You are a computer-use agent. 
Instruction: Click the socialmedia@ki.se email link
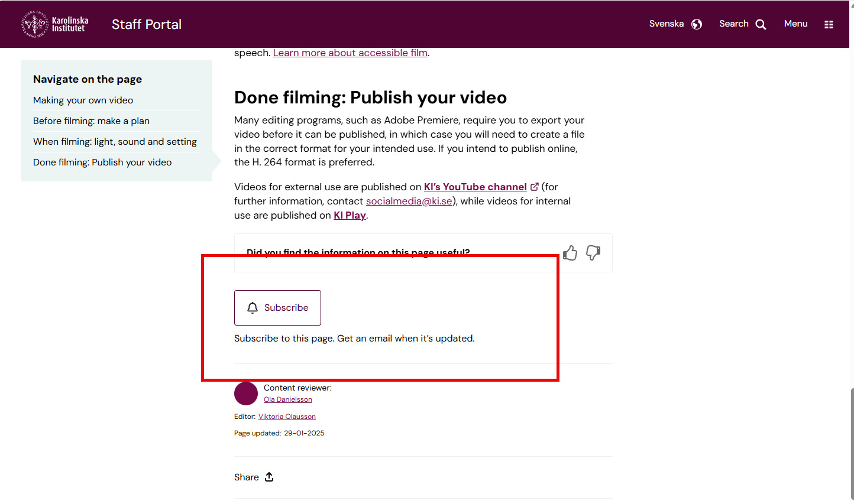pyautogui.click(x=409, y=201)
